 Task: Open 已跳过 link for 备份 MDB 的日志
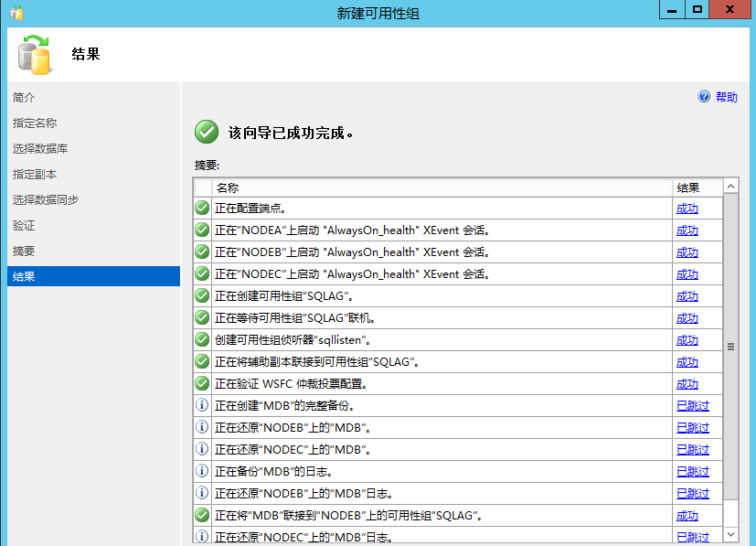[693, 472]
